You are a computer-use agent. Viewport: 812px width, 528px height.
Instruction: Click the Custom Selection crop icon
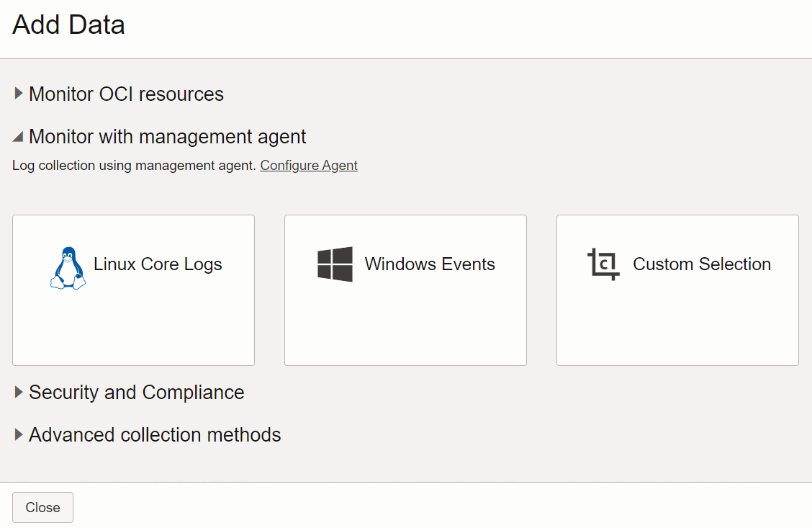tap(603, 264)
